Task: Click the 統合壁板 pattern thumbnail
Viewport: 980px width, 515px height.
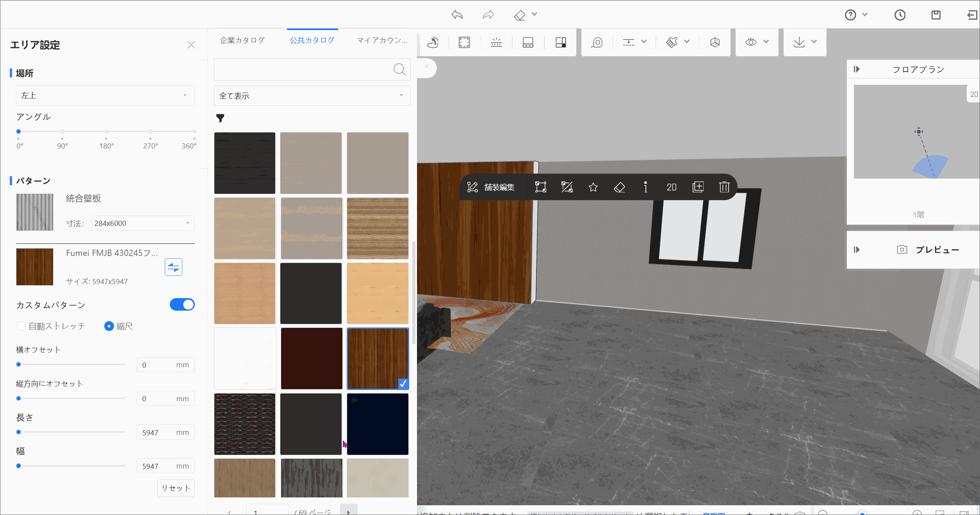Action: coord(35,212)
